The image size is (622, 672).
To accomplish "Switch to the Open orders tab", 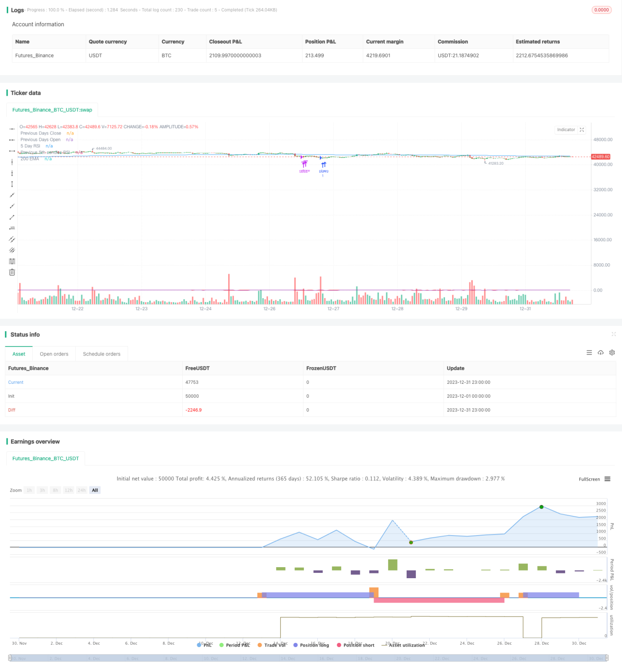I will point(54,354).
